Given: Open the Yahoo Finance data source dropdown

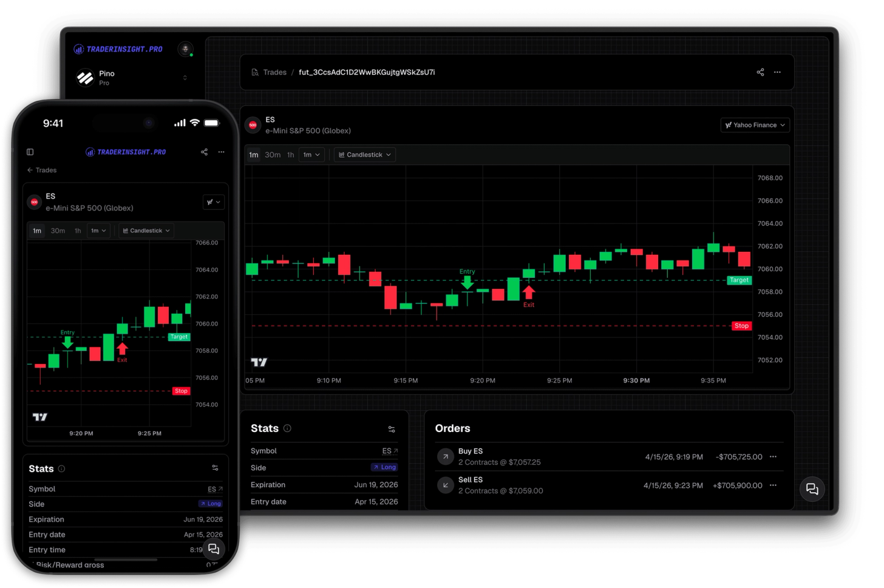Looking at the screenshot, I should point(755,125).
